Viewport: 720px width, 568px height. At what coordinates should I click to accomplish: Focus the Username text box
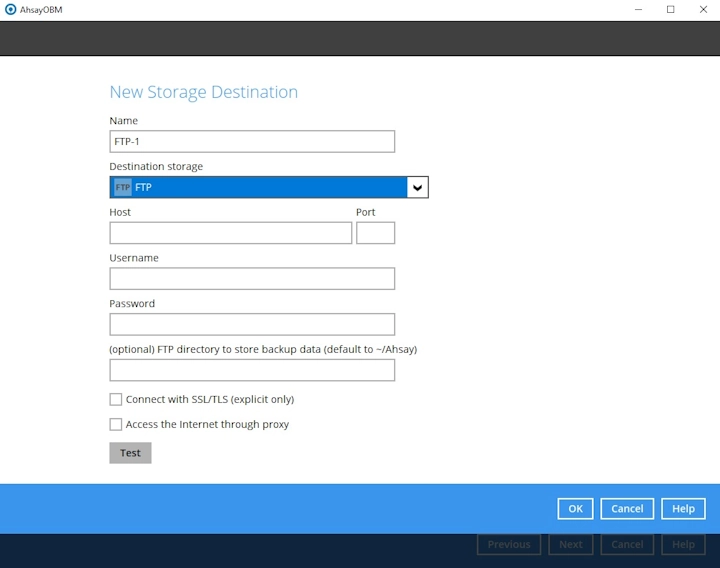(252, 279)
